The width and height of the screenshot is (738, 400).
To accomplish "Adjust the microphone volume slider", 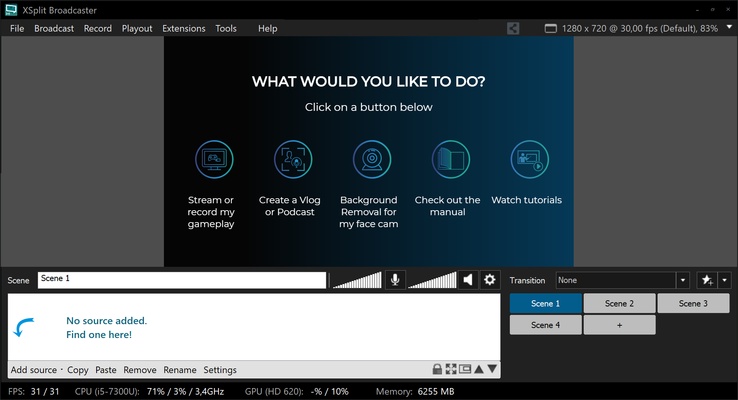I will click(x=357, y=280).
